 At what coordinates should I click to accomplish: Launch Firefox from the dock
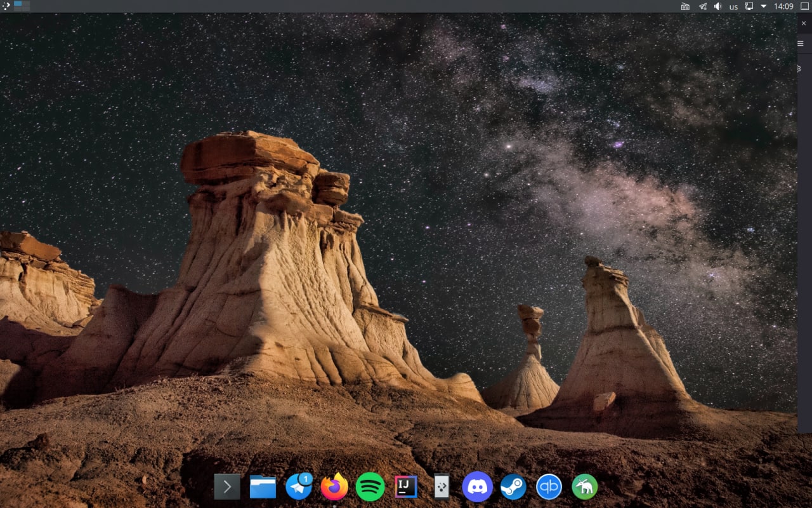(x=334, y=487)
